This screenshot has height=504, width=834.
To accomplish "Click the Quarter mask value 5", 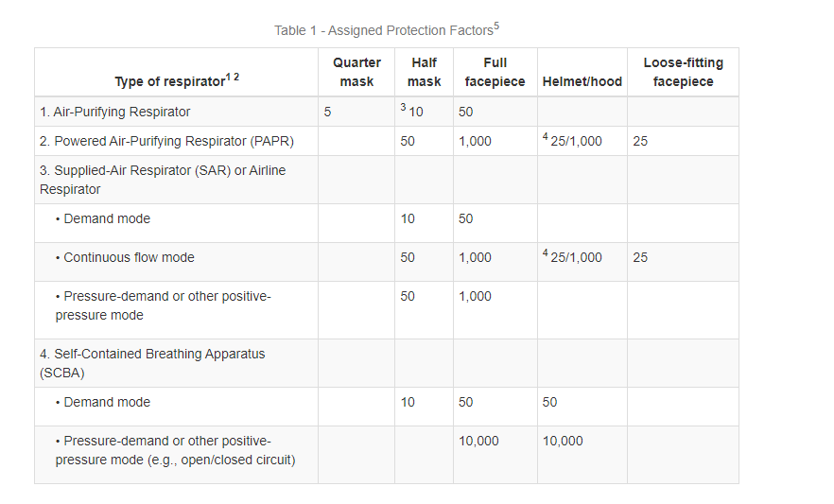I will tap(327, 112).
